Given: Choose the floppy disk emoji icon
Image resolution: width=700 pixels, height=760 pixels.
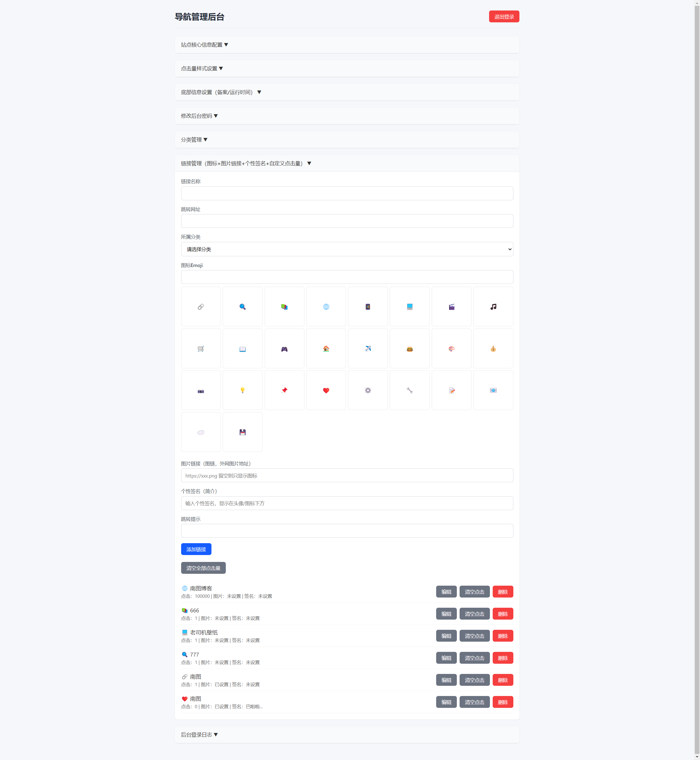Looking at the screenshot, I should (242, 432).
